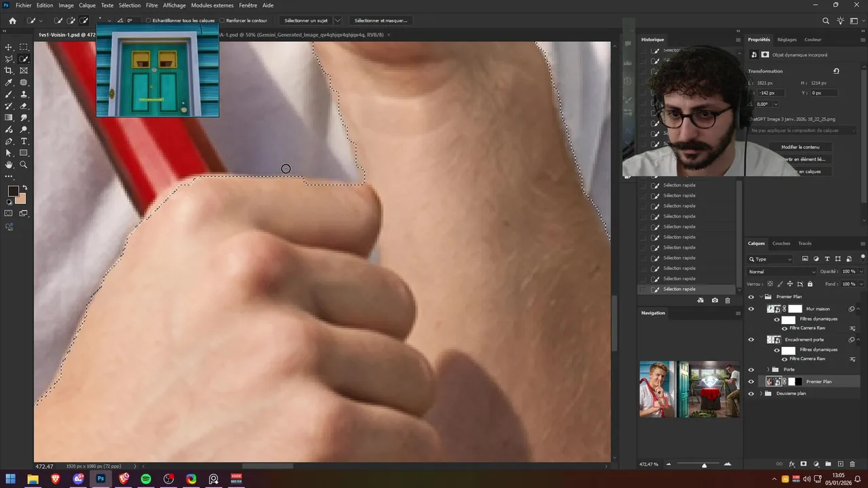868x488 pixels.
Task: Hide the Porte group
Action: pos(751,369)
